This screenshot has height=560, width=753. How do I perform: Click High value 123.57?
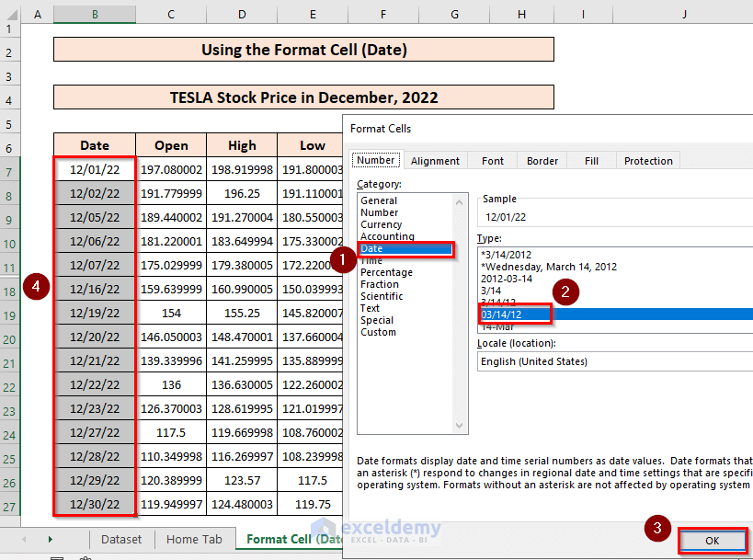click(242, 480)
